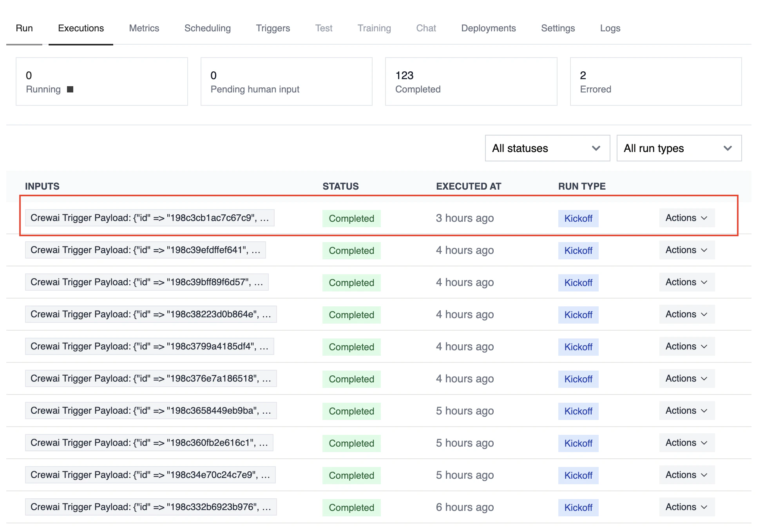
Task: Click the Completed status badge on the top row
Action: tap(351, 218)
